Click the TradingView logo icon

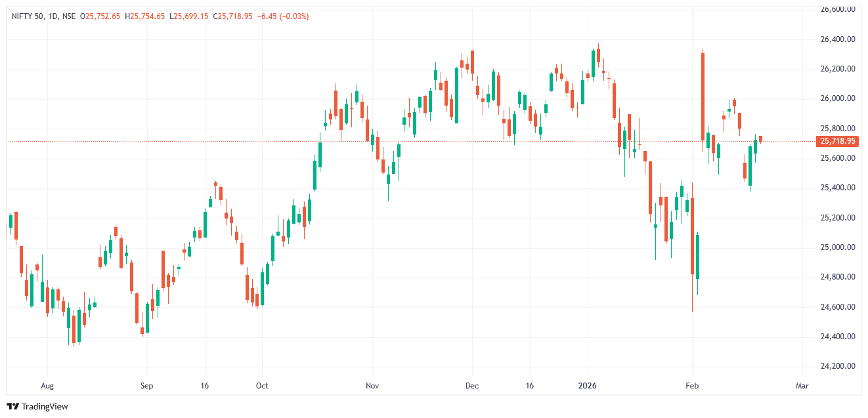point(13,407)
